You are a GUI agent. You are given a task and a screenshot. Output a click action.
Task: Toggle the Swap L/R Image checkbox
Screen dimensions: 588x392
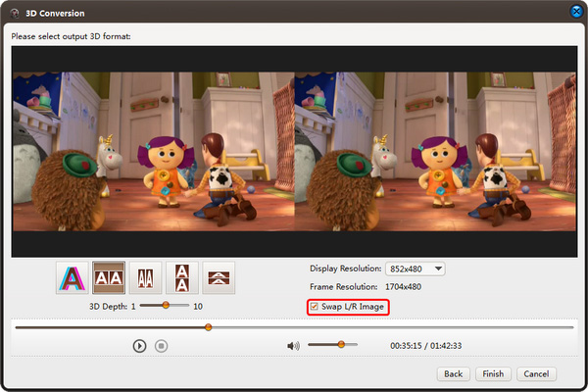point(315,307)
